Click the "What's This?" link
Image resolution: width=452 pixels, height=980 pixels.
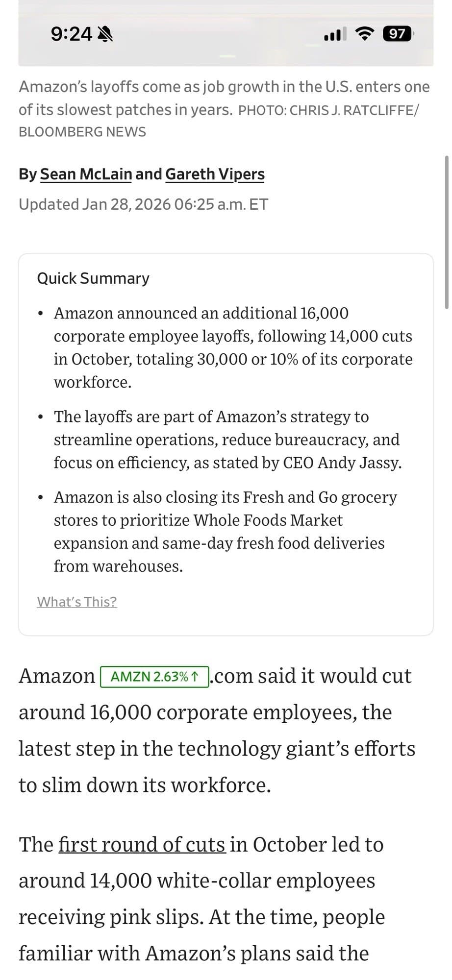click(x=77, y=602)
